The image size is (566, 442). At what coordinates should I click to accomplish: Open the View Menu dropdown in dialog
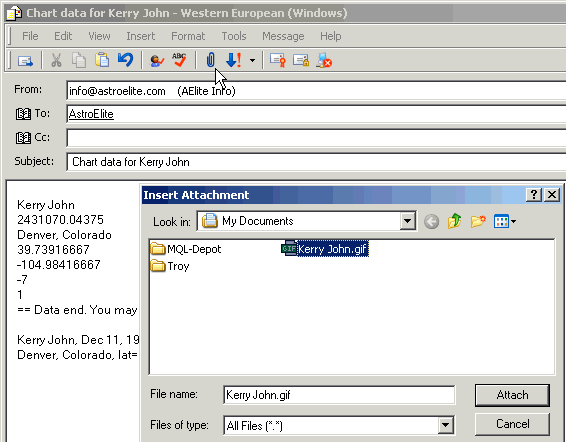(505, 221)
